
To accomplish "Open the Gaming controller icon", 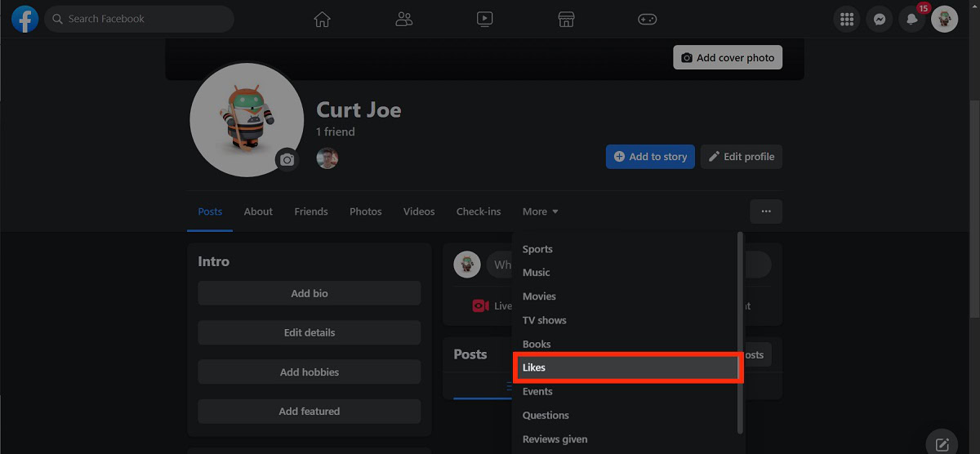I will tap(647, 19).
